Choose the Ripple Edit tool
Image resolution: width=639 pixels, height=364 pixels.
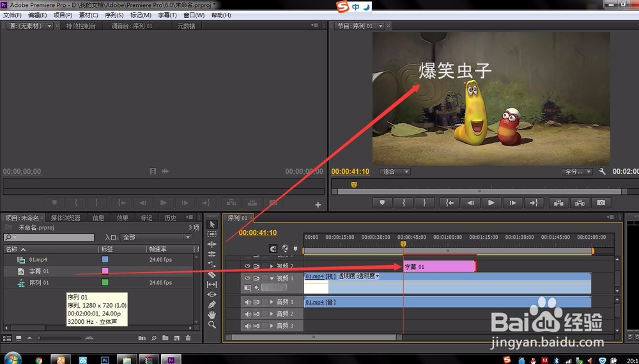tap(212, 245)
